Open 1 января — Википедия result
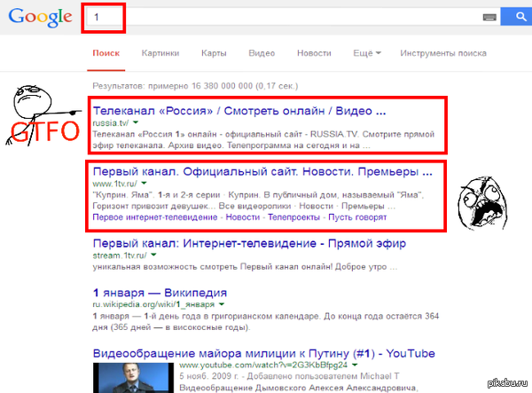This screenshot has height=393, width=532. click(x=160, y=293)
